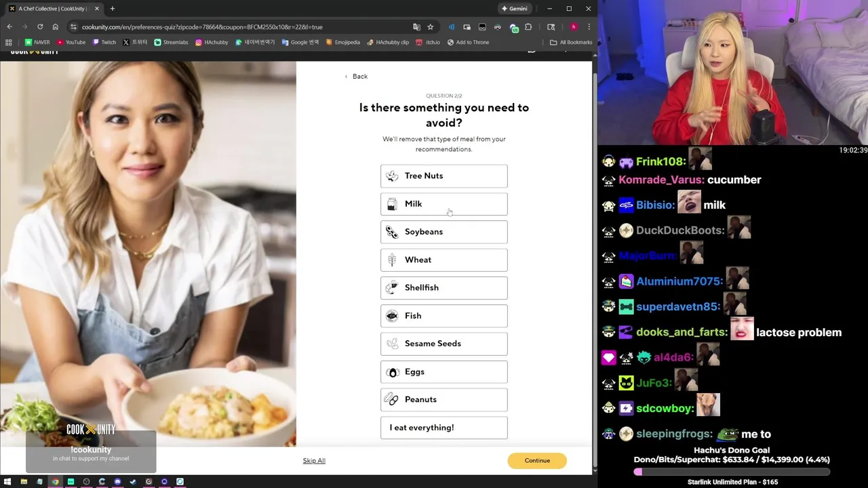
Task: Open the Chrome three-dot menu
Action: click(x=589, y=27)
